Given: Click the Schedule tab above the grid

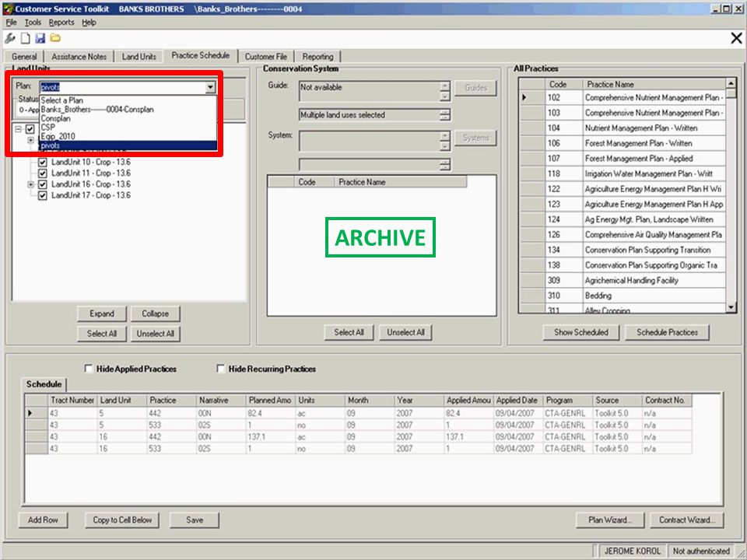Looking at the screenshot, I should pyautogui.click(x=44, y=384).
